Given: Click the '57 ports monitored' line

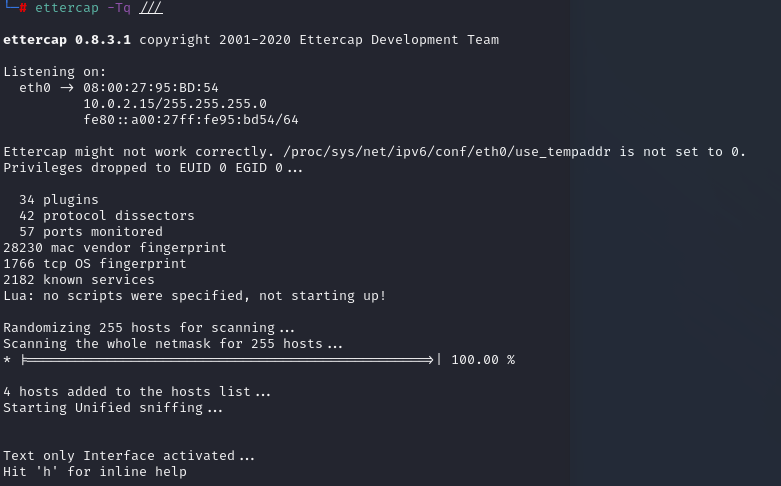Looking at the screenshot, I should point(91,232).
